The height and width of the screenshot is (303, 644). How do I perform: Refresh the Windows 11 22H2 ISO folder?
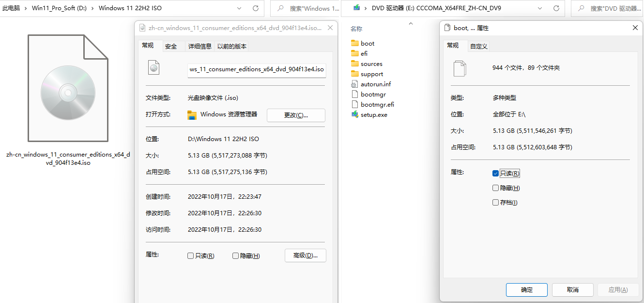coord(256,8)
